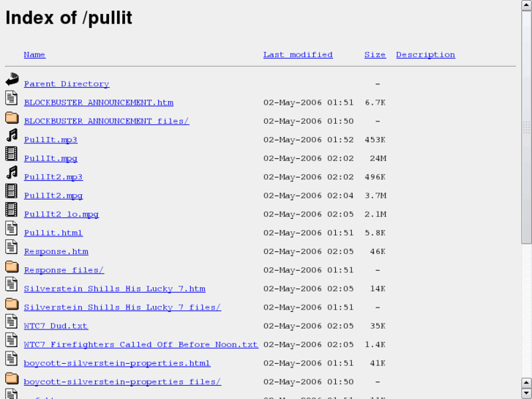Click the 46K size of Response.htm
The image size is (532, 399).
[x=378, y=252]
